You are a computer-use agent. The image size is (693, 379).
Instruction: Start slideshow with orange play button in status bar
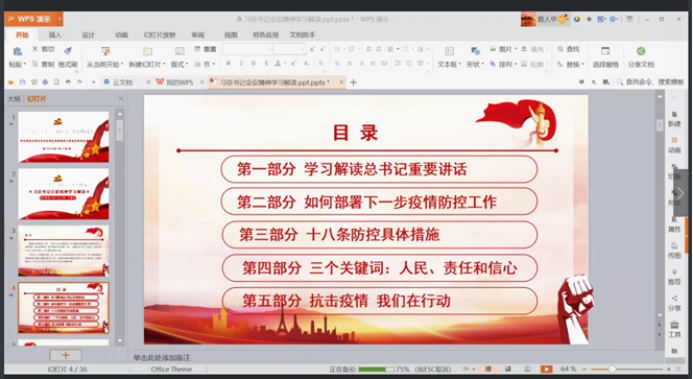(x=547, y=369)
